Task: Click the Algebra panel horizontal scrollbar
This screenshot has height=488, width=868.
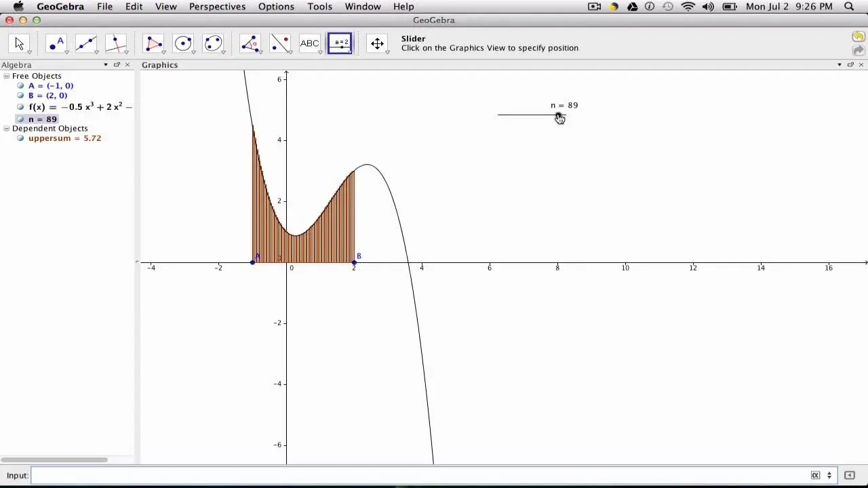Action: [x=54, y=460]
